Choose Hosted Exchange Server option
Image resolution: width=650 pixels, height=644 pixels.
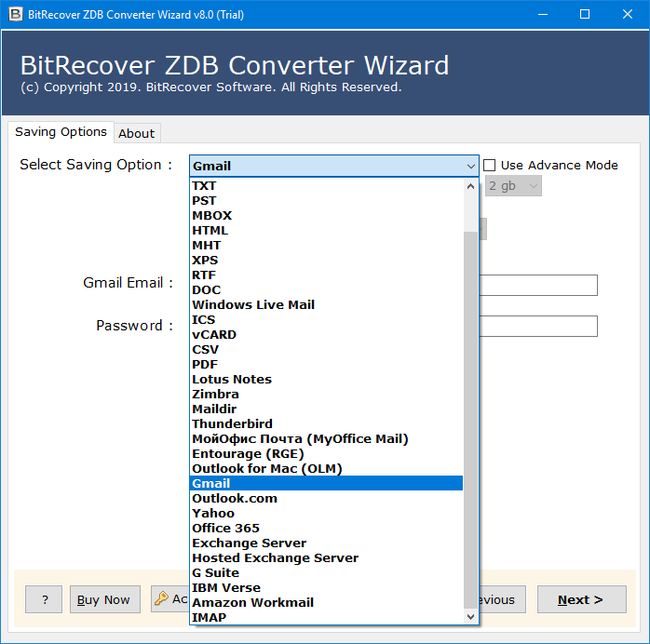(326, 557)
